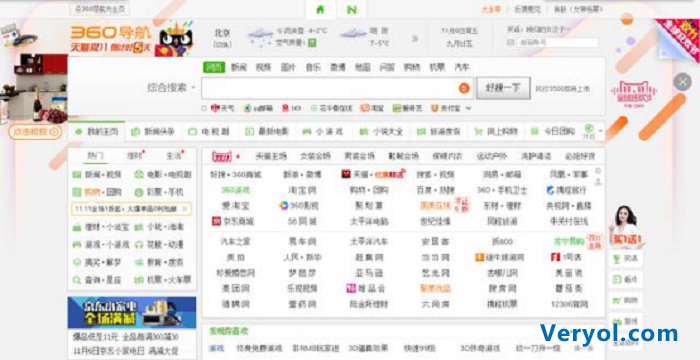This screenshot has height=360, width=700.
Task: Open the 网上购物 nav tab
Action: coord(496,131)
